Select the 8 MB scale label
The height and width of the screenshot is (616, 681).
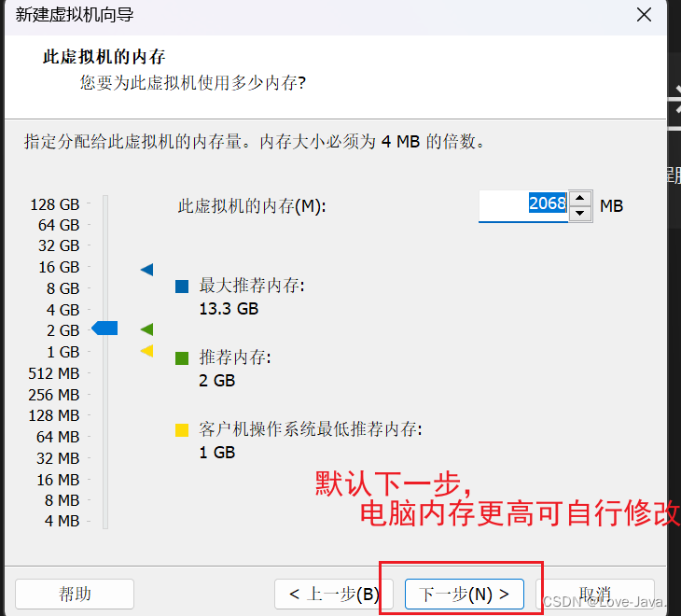62,500
